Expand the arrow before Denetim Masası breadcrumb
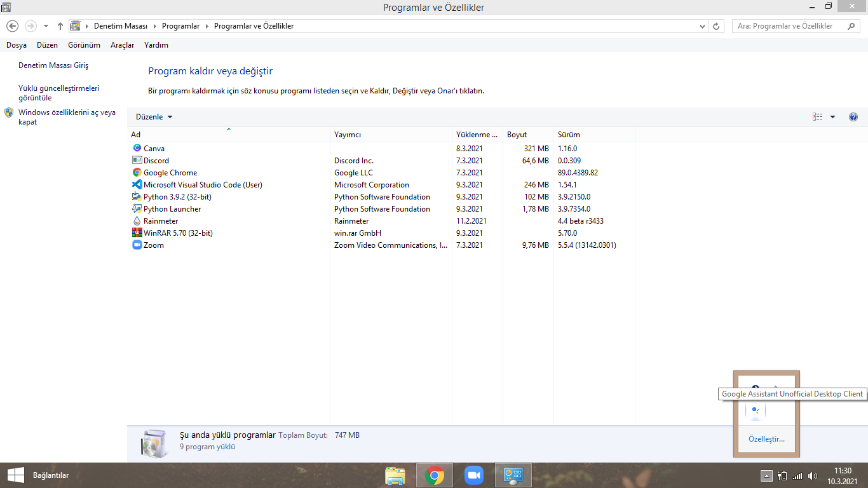The image size is (868, 488). (x=86, y=26)
